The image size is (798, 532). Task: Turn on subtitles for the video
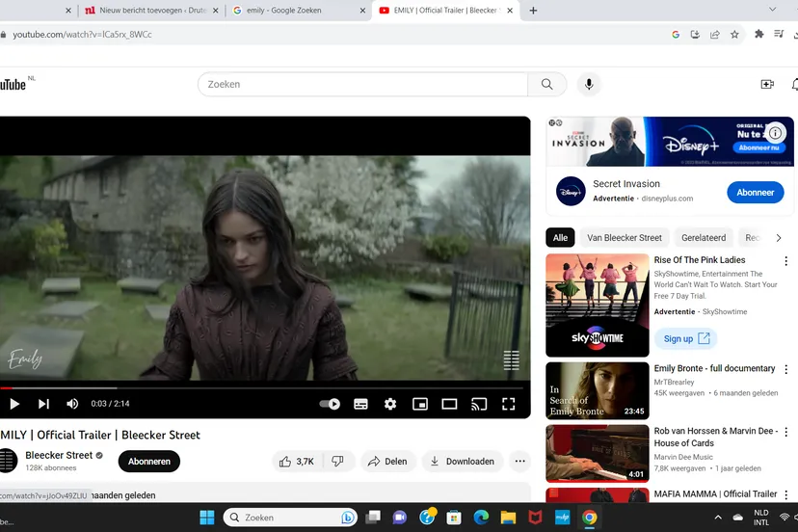(360, 404)
